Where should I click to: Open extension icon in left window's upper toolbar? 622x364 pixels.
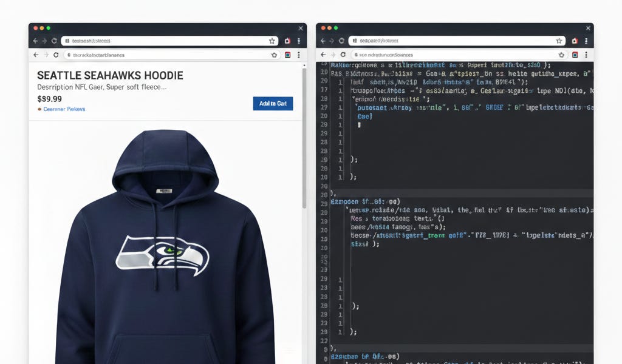pos(287,41)
